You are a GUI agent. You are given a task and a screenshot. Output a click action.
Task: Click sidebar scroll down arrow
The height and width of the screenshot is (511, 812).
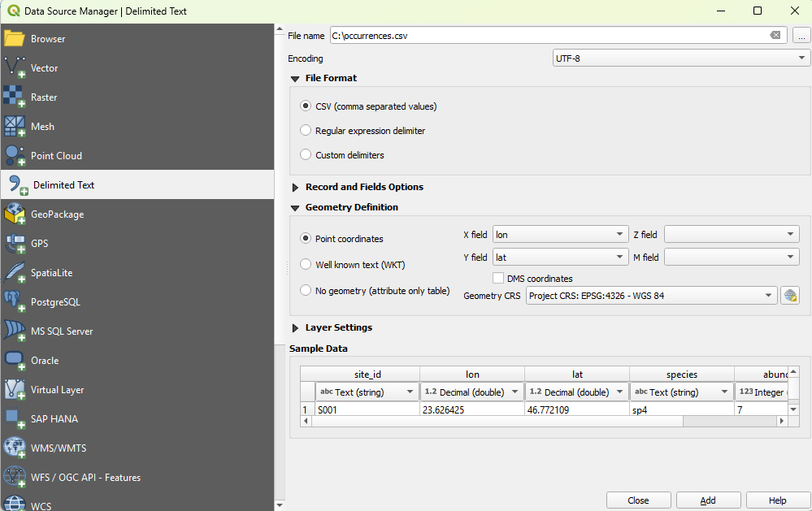[280, 505]
